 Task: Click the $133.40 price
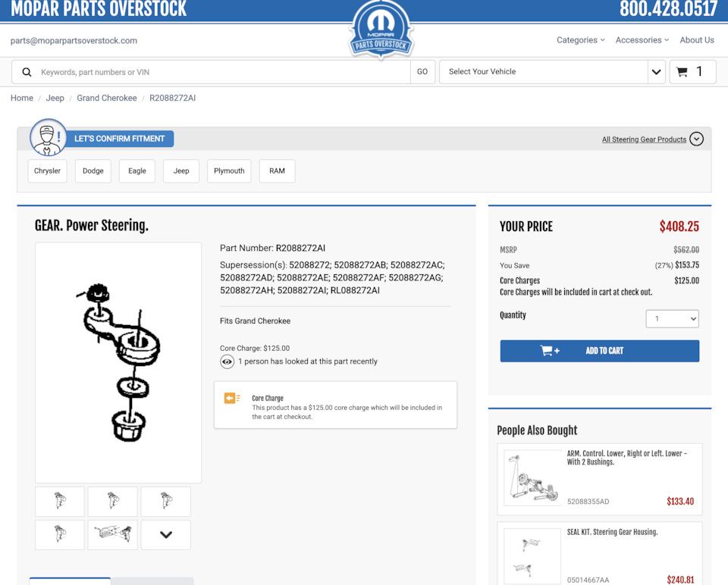(x=680, y=501)
